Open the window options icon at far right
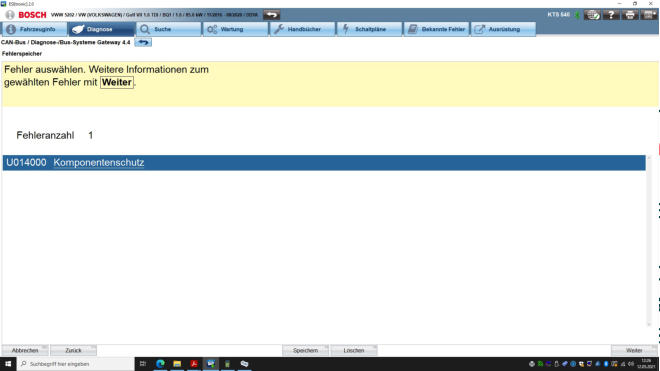The height and width of the screenshot is (371, 660). click(649, 15)
